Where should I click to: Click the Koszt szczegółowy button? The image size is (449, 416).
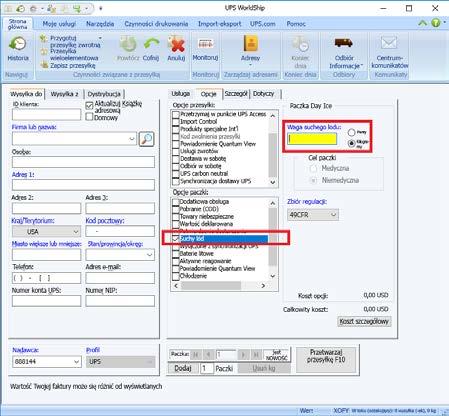pyautogui.click(x=364, y=322)
